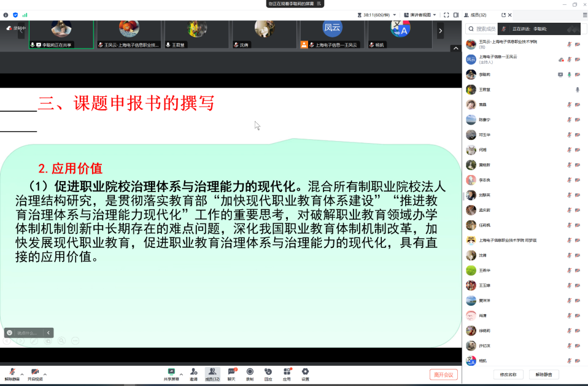Click the emoji face in floating chat bar
This screenshot has height=386, width=588.
[x=10, y=333]
